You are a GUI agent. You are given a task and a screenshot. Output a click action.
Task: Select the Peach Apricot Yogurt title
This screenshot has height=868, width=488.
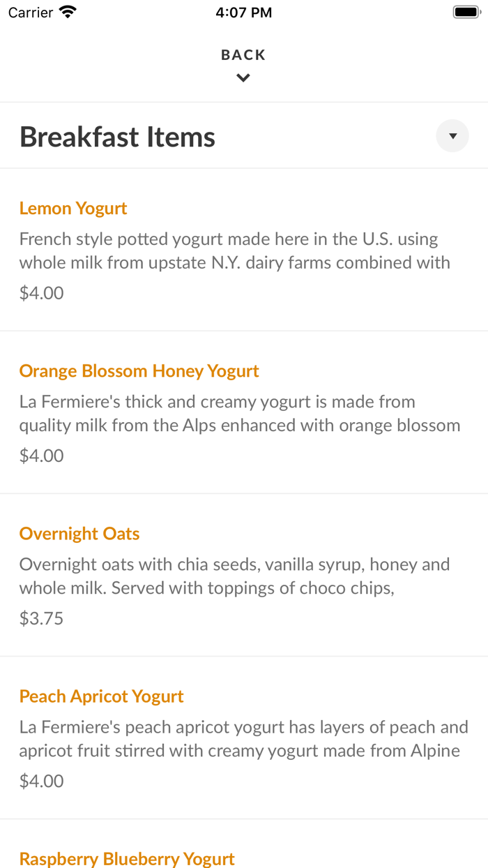[x=102, y=696]
